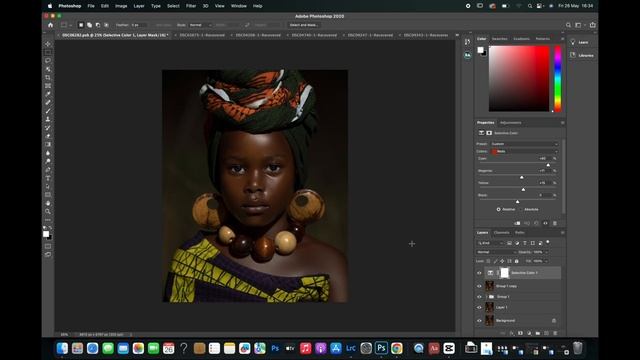Viewport: 640px width, 360px height.
Task: Open the Filter menu
Action: (x=191, y=6)
